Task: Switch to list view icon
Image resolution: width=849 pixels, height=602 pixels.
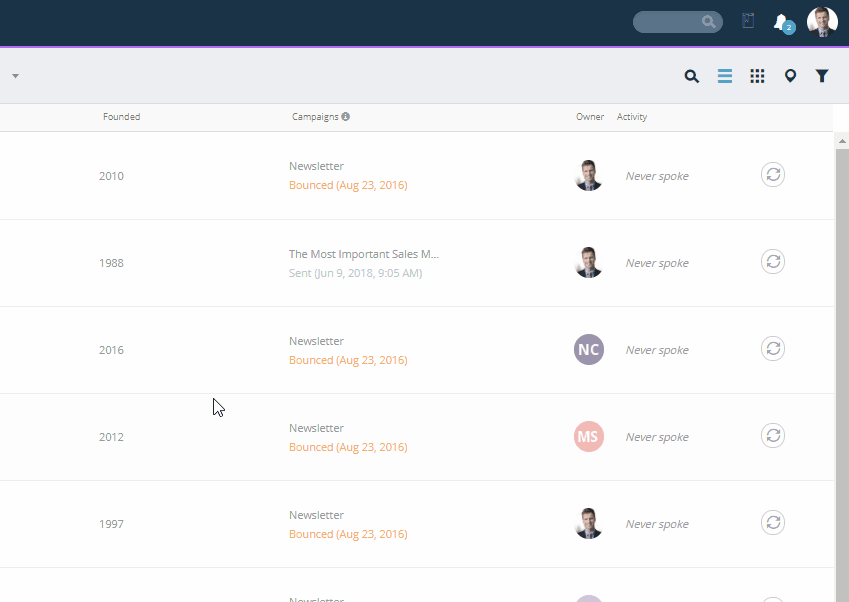Action: [x=724, y=76]
